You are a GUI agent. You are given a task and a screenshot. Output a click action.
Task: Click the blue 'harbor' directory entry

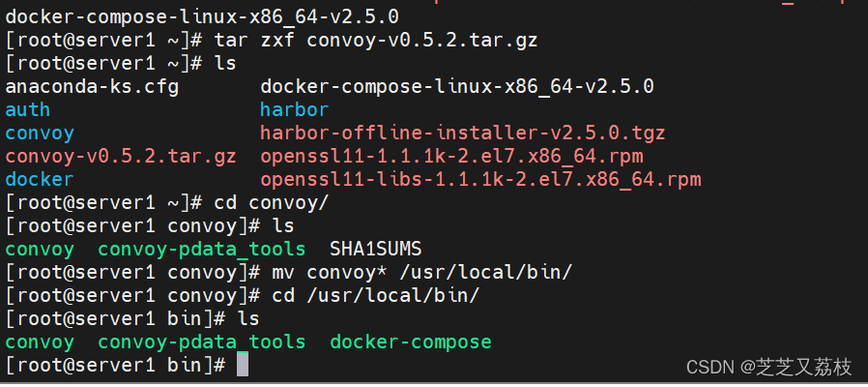[295, 109]
